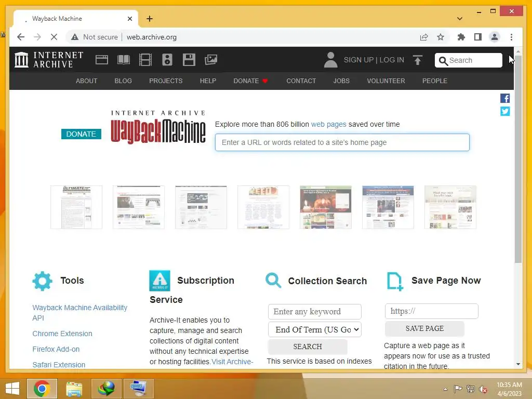Click the browser address bar URL
Screen dimensions: 532x399
pyautogui.click(x=152, y=37)
